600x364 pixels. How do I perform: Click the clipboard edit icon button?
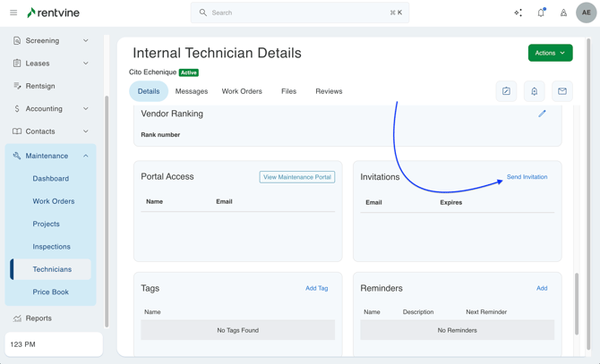click(x=506, y=91)
